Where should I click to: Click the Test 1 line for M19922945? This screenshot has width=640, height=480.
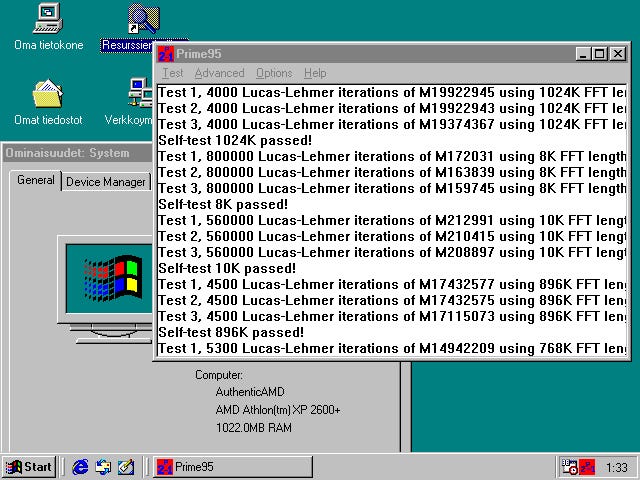[392, 92]
